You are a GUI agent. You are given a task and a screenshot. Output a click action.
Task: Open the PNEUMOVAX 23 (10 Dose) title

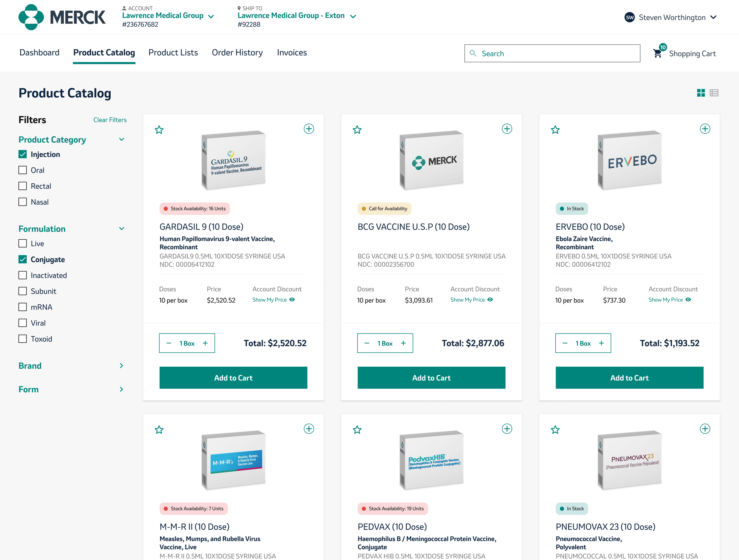tap(605, 527)
